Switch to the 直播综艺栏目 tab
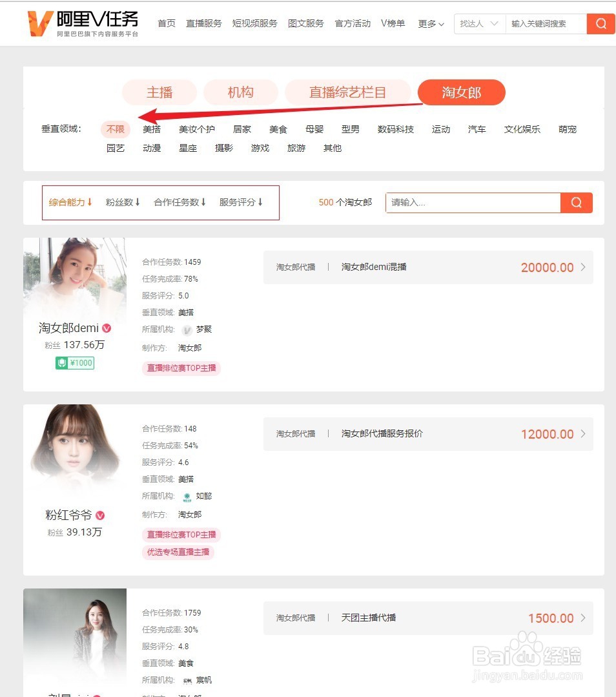This screenshot has width=616, height=697. pyautogui.click(x=347, y=92)
